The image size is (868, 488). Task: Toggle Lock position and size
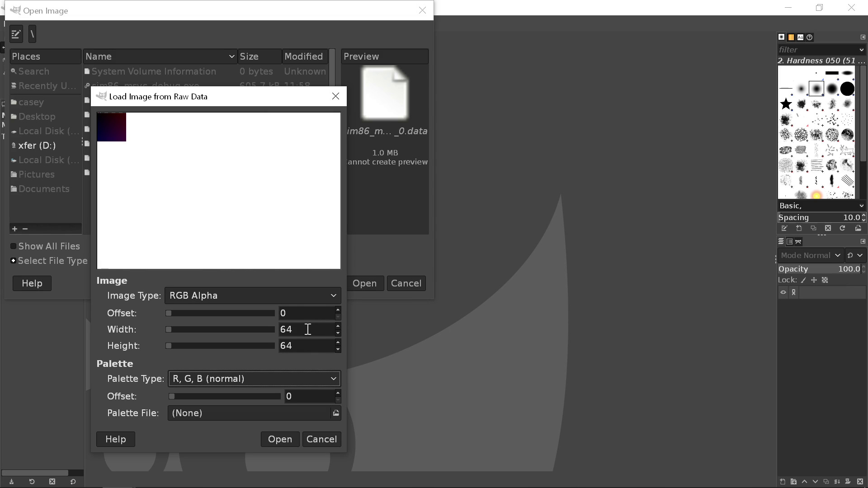pyautogui.click(x=814, y=280)
